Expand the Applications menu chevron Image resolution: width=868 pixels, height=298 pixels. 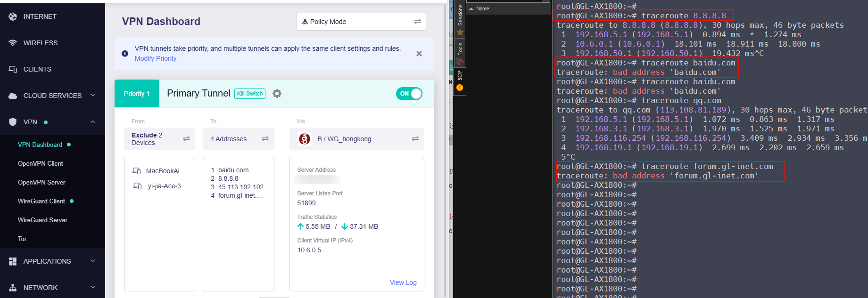click(93, 261)
